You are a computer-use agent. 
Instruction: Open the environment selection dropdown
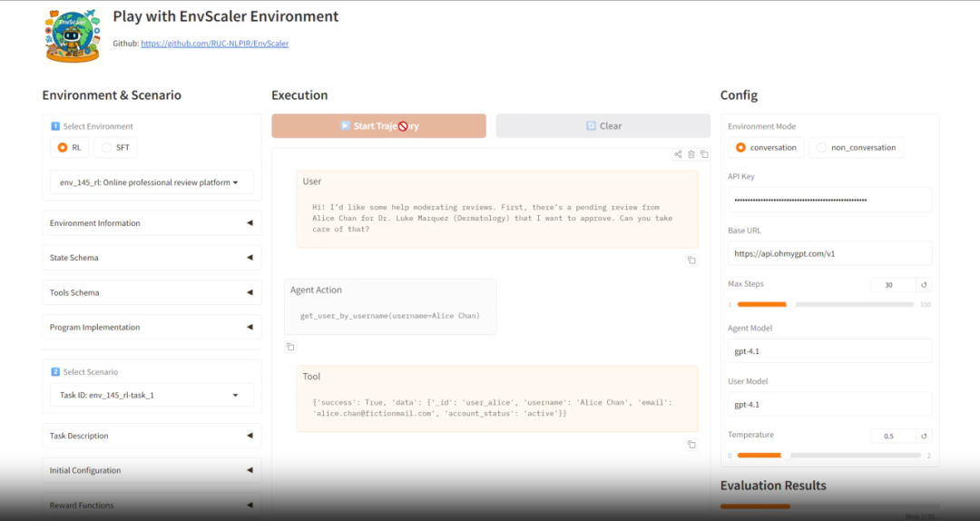point(151,182)
